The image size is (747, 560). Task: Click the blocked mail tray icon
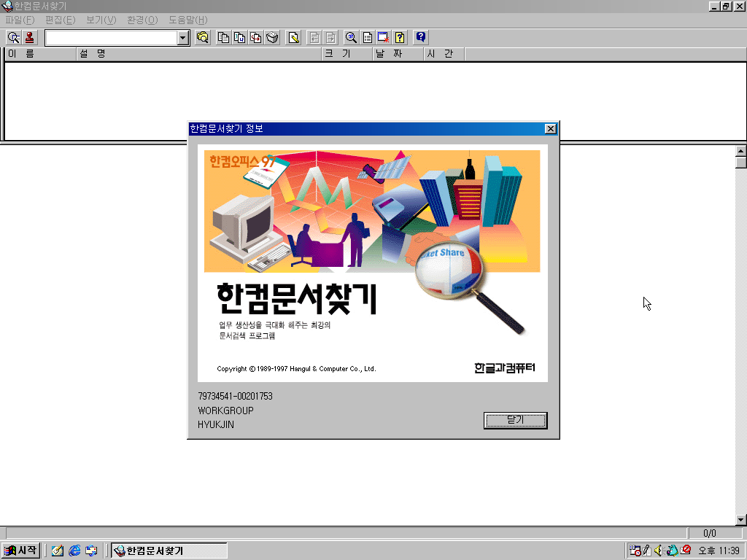[x=686, y=550]
